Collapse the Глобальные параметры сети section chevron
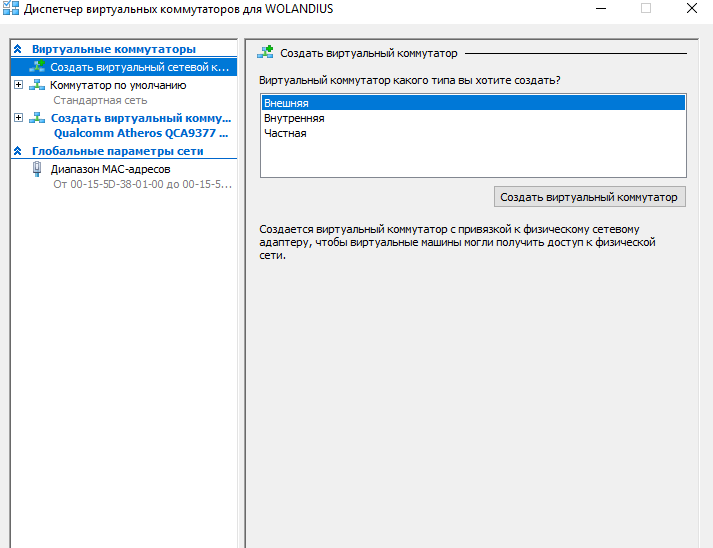713x548 pixels. 18,151
